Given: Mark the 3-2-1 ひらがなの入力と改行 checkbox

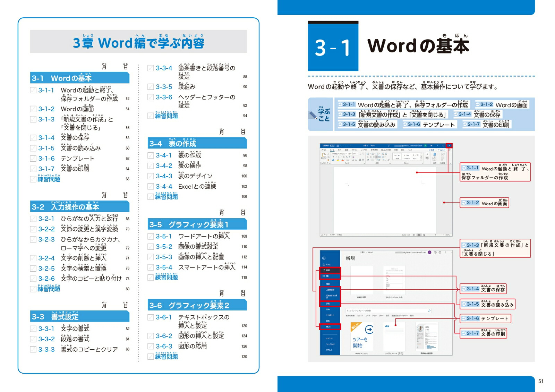Looking at the screenshot, I should [33, 219].
